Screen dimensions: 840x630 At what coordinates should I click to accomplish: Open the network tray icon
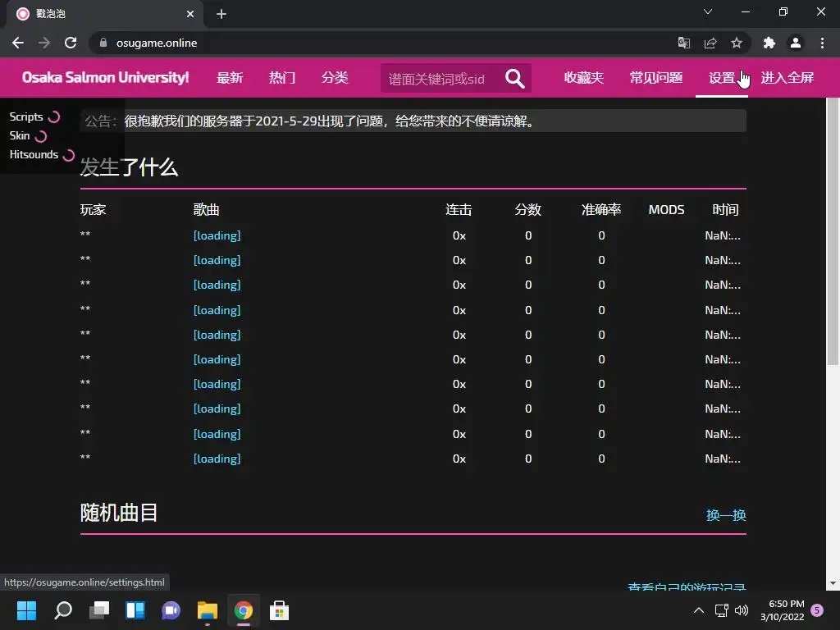click(721, 610)
